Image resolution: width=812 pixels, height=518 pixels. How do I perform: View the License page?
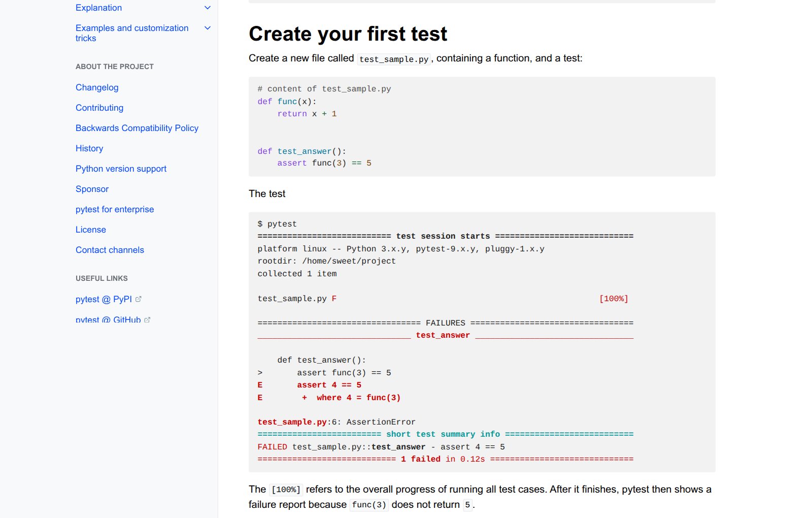pyautogui.click(x=91, y=230)
